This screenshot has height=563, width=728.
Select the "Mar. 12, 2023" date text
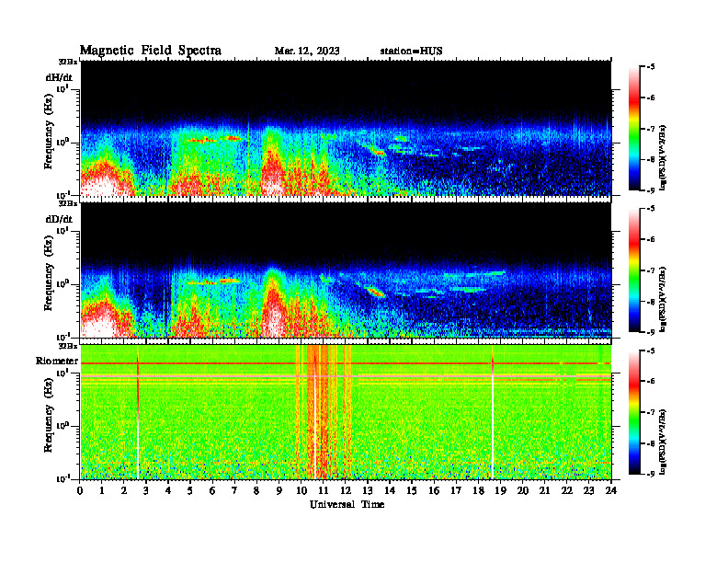(x=307, y=52)
